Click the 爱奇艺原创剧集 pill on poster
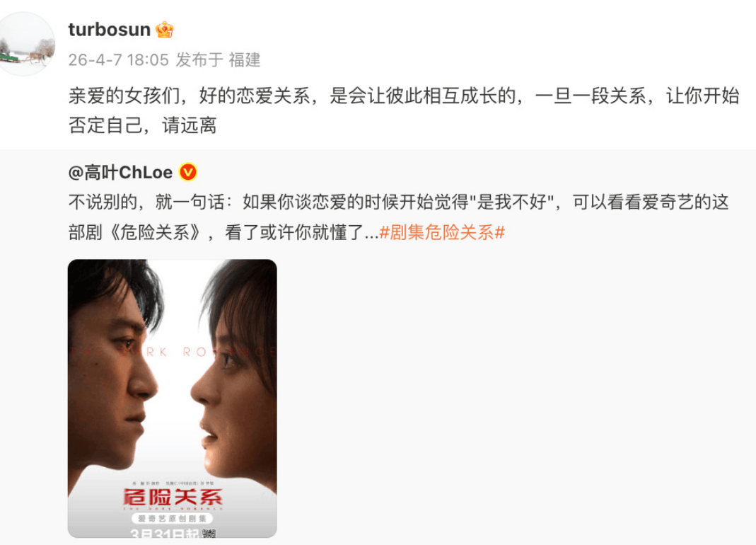 (x=172, y=518)
